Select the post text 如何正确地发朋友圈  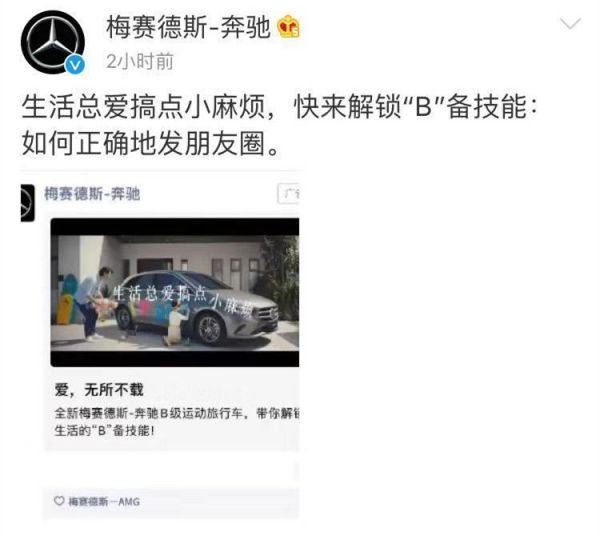[150, 144]
